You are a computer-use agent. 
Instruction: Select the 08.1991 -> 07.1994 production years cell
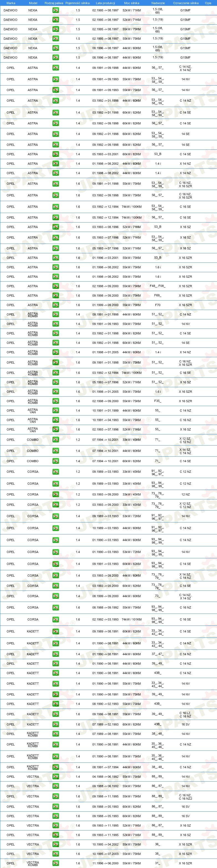tap(105, 767)
